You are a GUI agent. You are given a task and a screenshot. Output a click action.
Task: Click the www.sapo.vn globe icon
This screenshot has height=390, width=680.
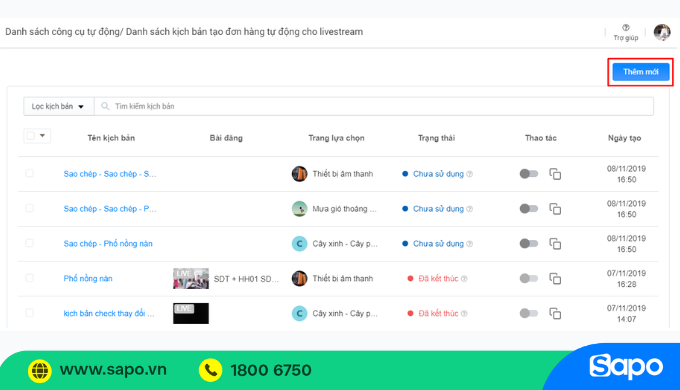(x=40, y=371)
